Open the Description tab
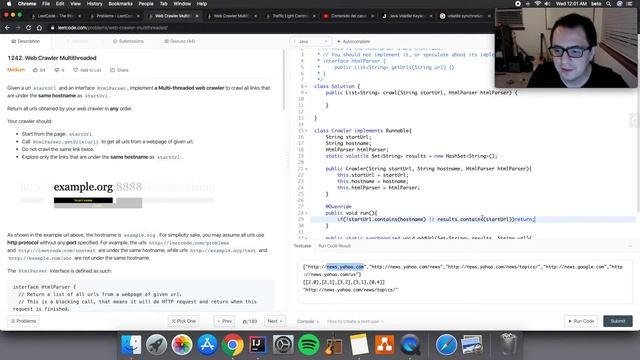The image size is (640, 360). point(25,42)
